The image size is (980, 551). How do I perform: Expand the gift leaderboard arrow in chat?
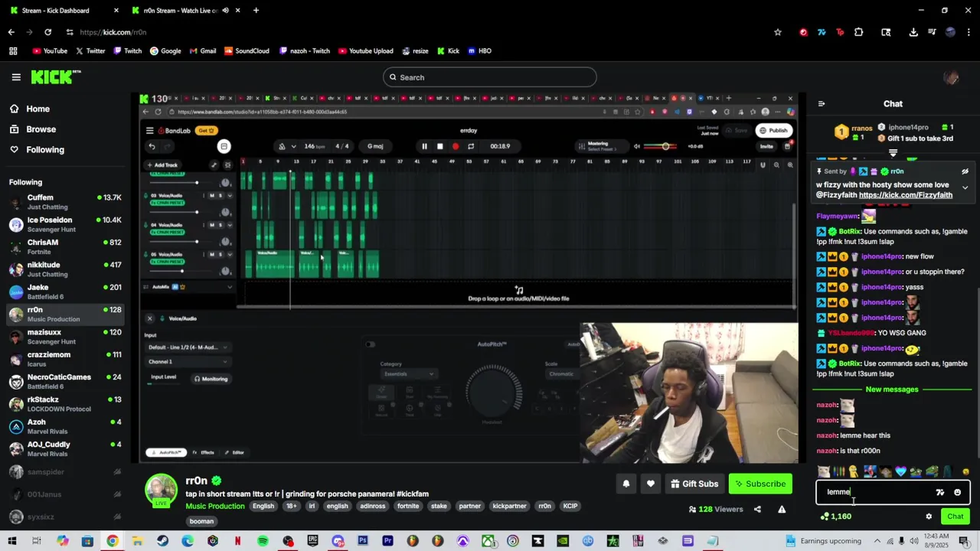click(893, 153)
